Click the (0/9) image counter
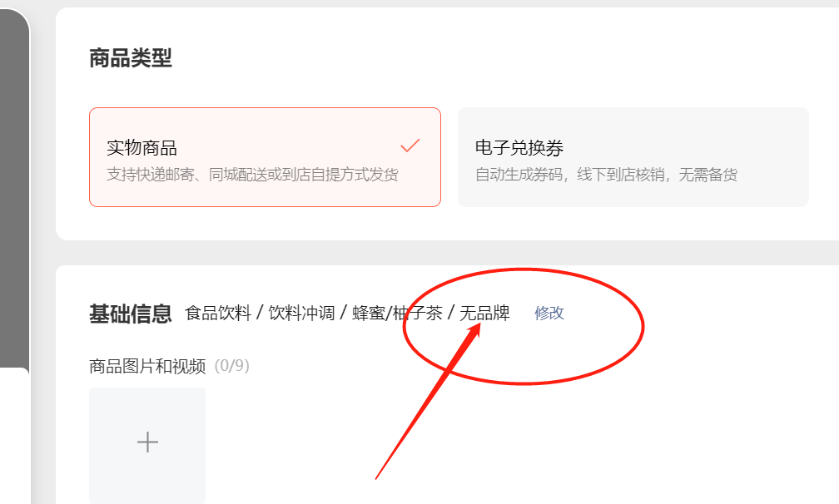Screen dimensions: 839x504 pos(231,366)
